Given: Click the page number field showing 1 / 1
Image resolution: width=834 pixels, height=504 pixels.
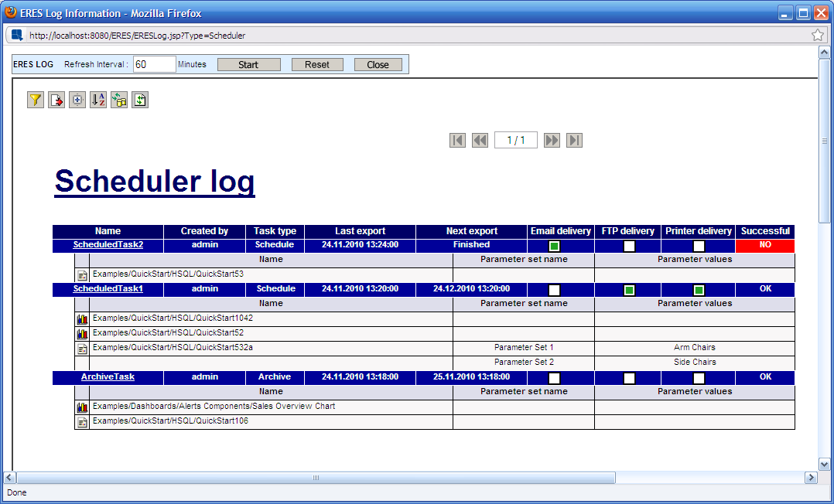Looking at the screenshot, I should coord(516,141).
